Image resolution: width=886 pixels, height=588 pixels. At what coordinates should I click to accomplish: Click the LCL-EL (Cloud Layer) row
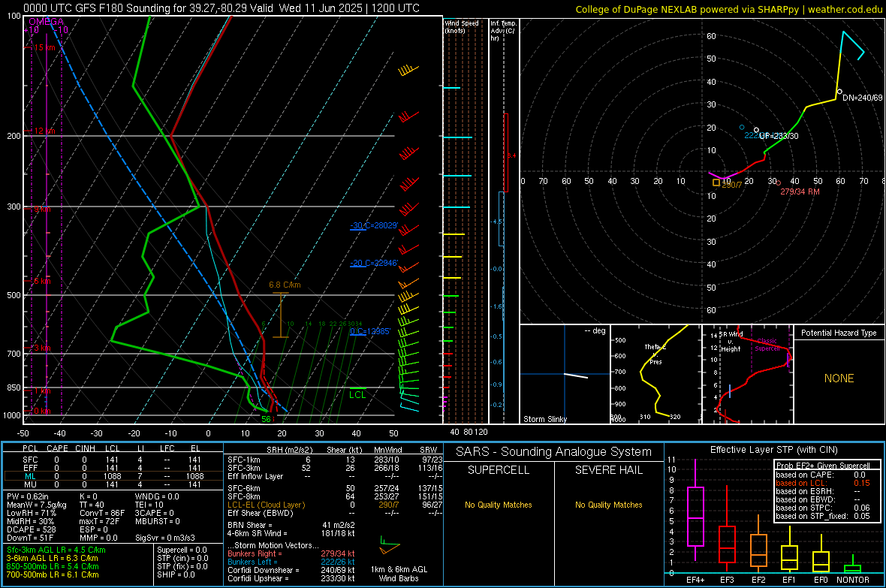point(335,505)
